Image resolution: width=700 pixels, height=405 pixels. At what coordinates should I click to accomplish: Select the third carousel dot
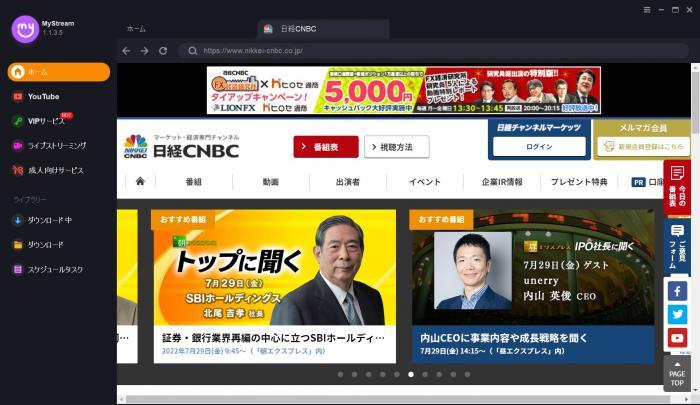[369, 374]
